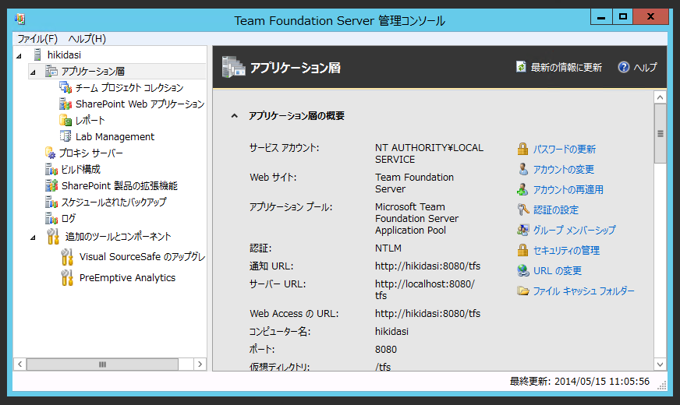Collapse the 追加のツールとコンポーネント node arrow
680x405 pixels.
point(33,237)
